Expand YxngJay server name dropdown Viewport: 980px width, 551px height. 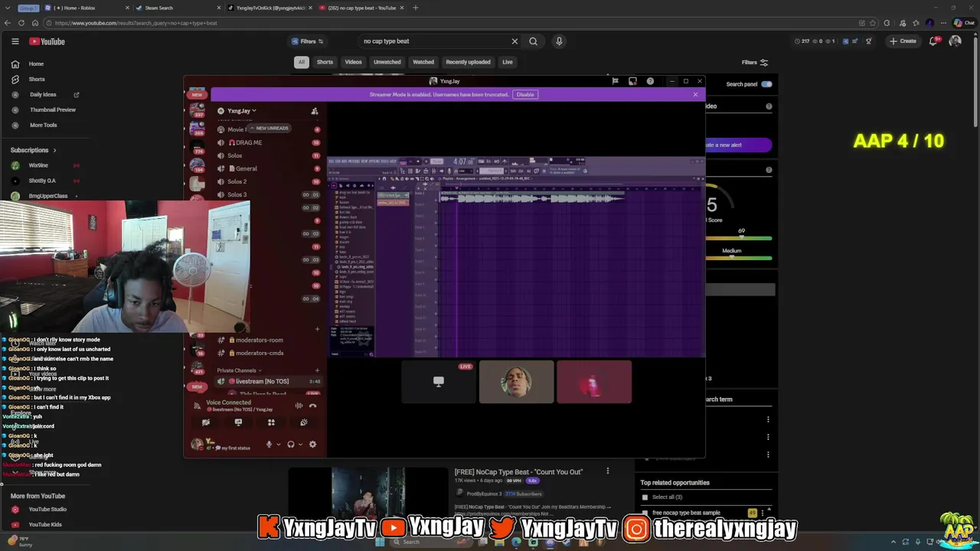click(242, 111)
